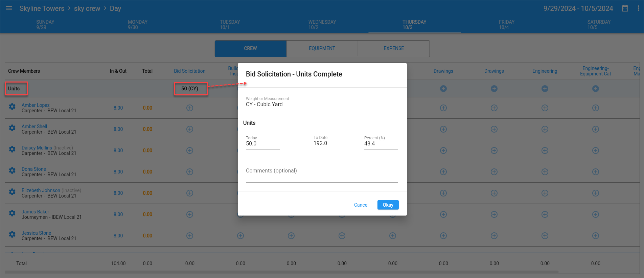Cancel the Units Complete dialog
The height and width of the screenshot is (278, 644).
(361, 205)
